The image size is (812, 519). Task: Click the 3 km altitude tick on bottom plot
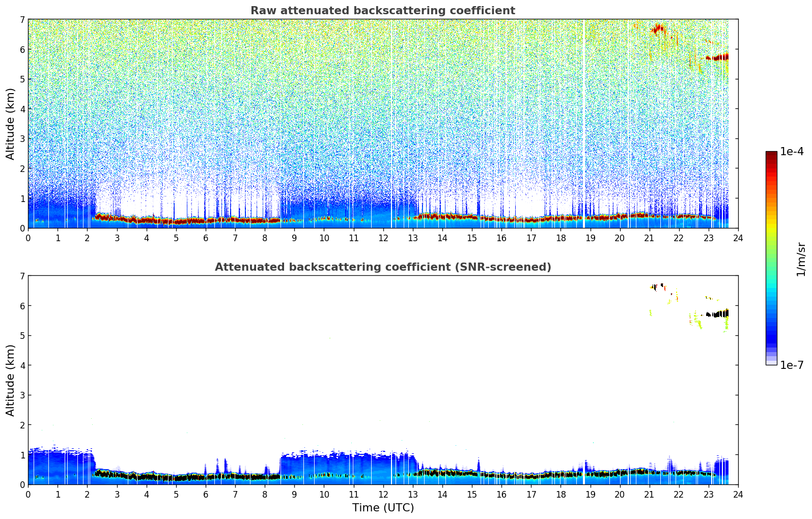click(22, 395)
